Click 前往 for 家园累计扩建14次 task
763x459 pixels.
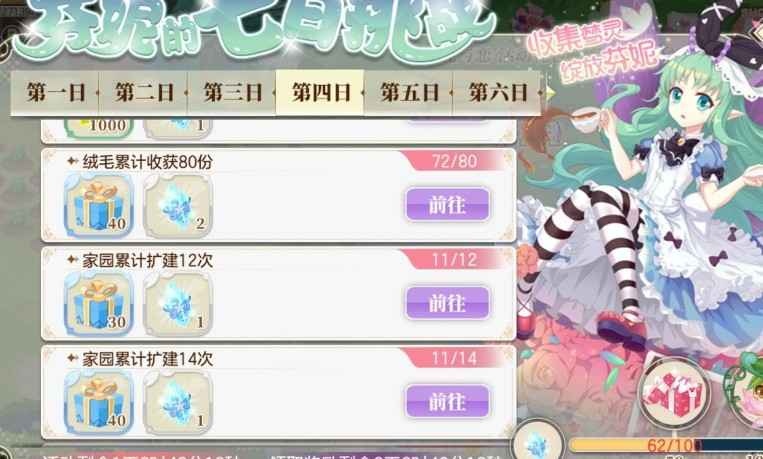coord(448,402)
